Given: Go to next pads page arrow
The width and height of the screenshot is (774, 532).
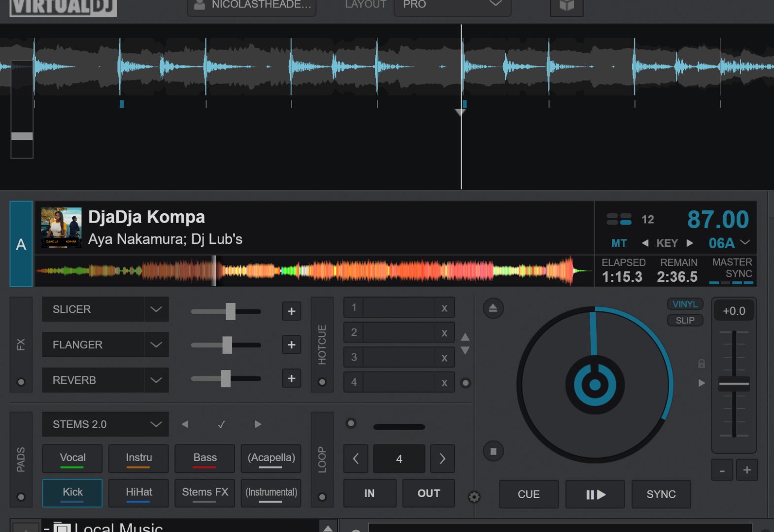Looking at the screenshot, I should (258, 424).
